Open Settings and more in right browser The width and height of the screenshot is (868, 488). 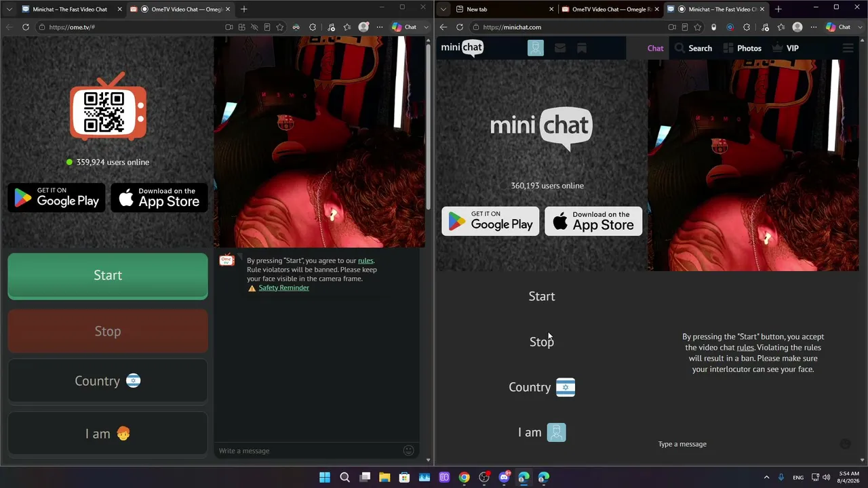(813, 27)
